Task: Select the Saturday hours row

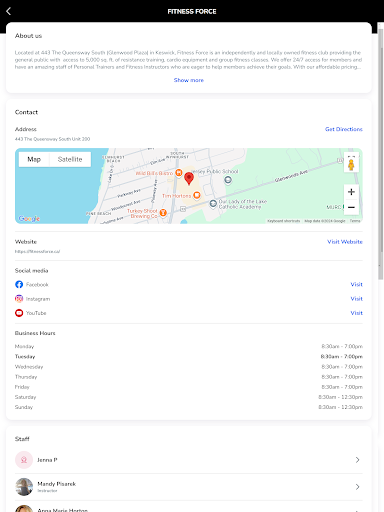Action: 189,397
